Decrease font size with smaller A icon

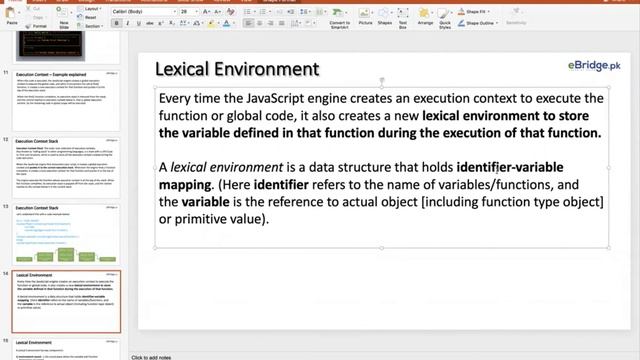point(218,11)
